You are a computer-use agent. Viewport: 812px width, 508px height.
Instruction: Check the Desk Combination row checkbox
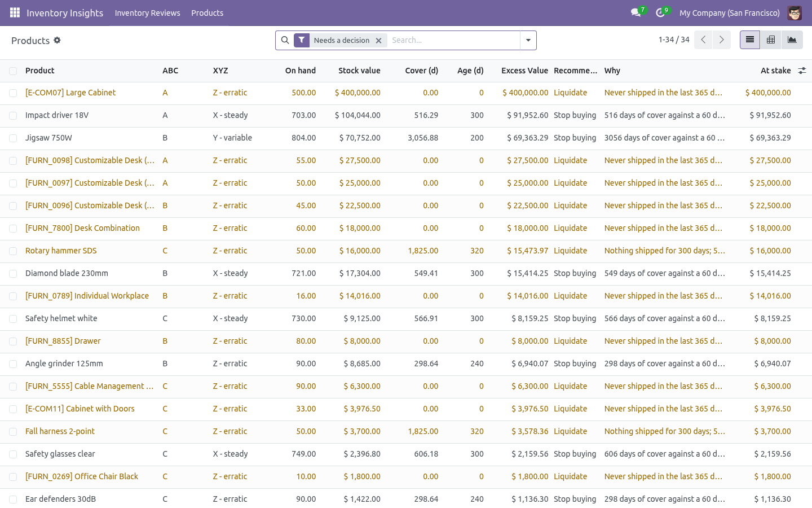point(13,229)
